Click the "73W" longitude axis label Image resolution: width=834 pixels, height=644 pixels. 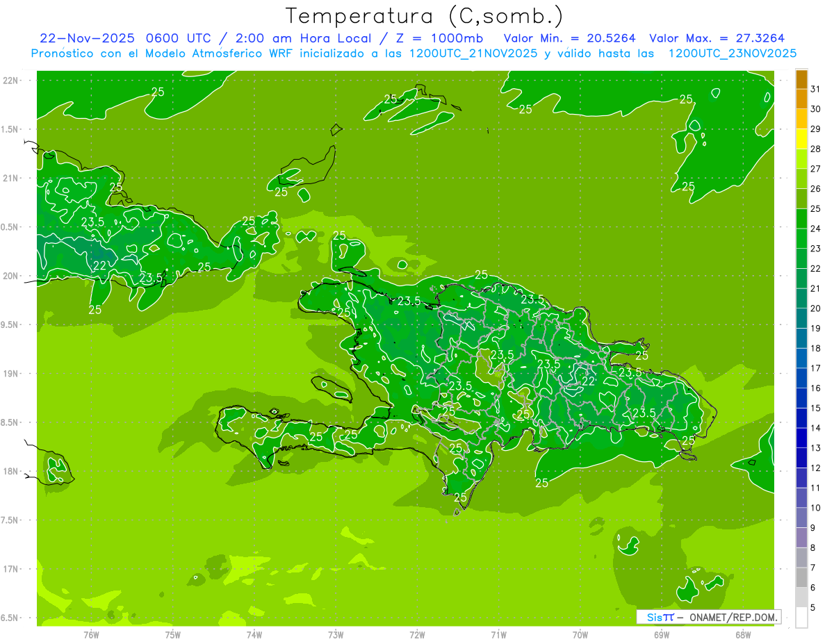tap(336, 634)
